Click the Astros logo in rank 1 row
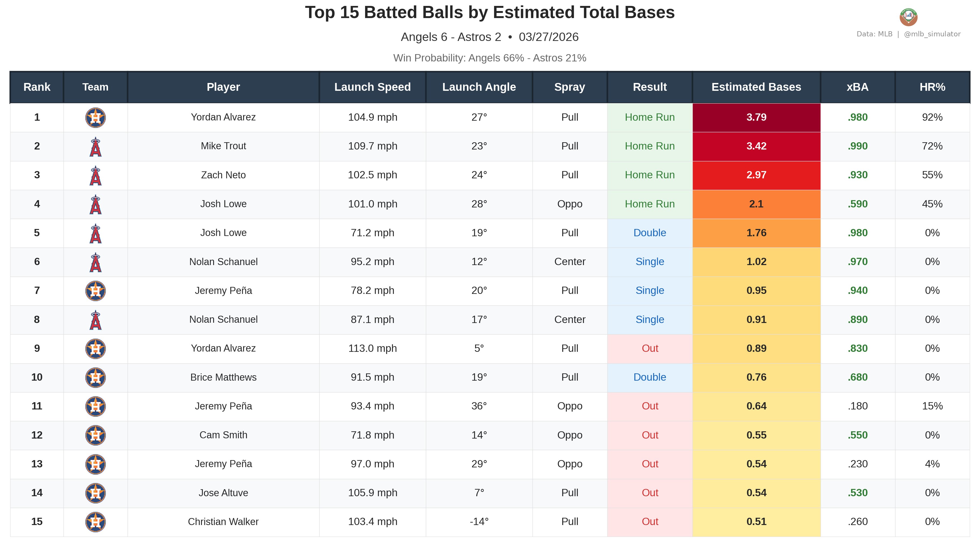Image resolution: width=980 pixels, height=542 pixels. [96, 118]
